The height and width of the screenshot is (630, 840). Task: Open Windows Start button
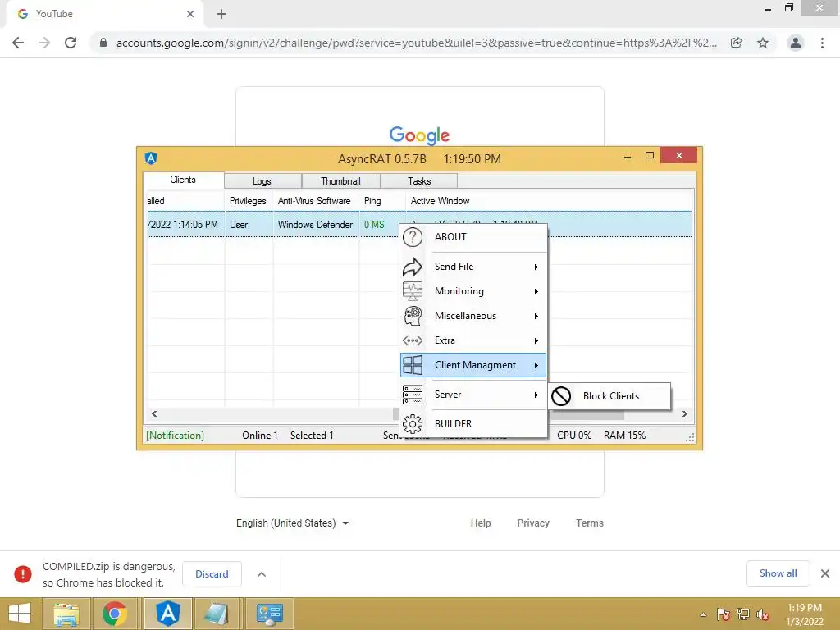click(20, 614)
